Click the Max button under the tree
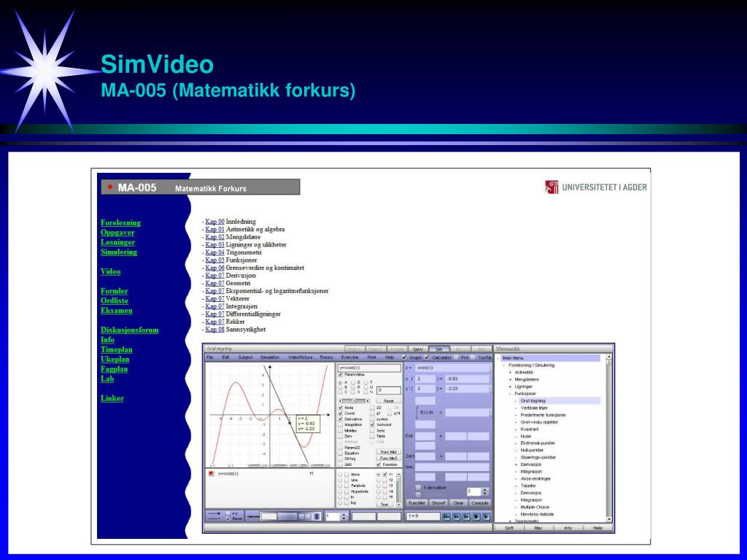 click(x=538, y=528)
